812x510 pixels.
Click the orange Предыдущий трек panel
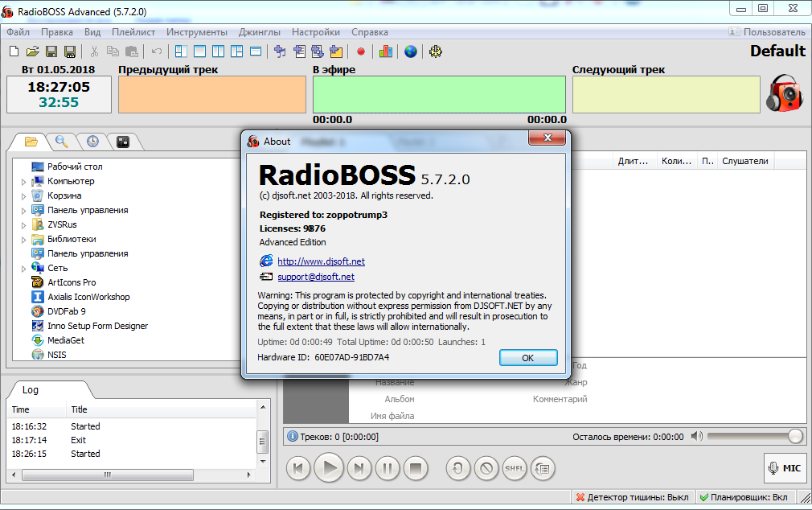tap(212, 94)
